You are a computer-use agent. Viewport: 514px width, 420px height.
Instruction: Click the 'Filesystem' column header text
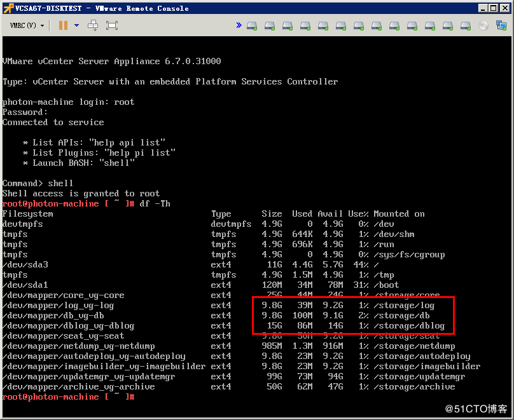tap(27, 213)
